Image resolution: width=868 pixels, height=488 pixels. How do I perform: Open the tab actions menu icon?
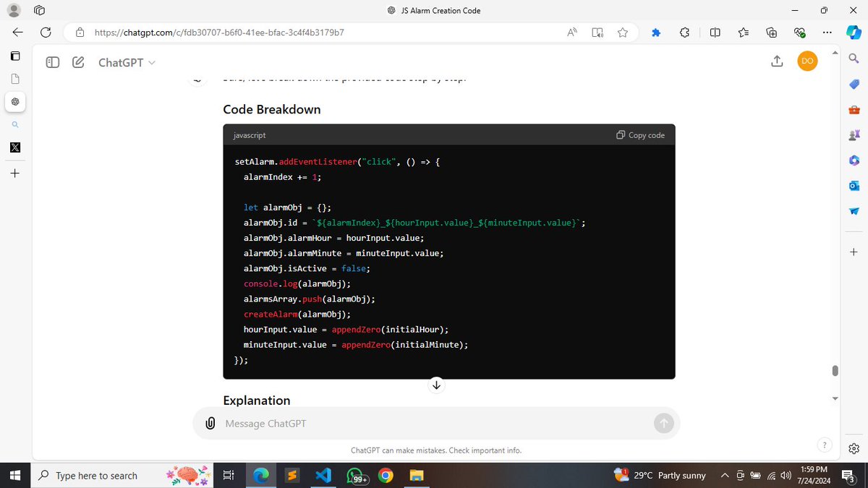(39, 10)
